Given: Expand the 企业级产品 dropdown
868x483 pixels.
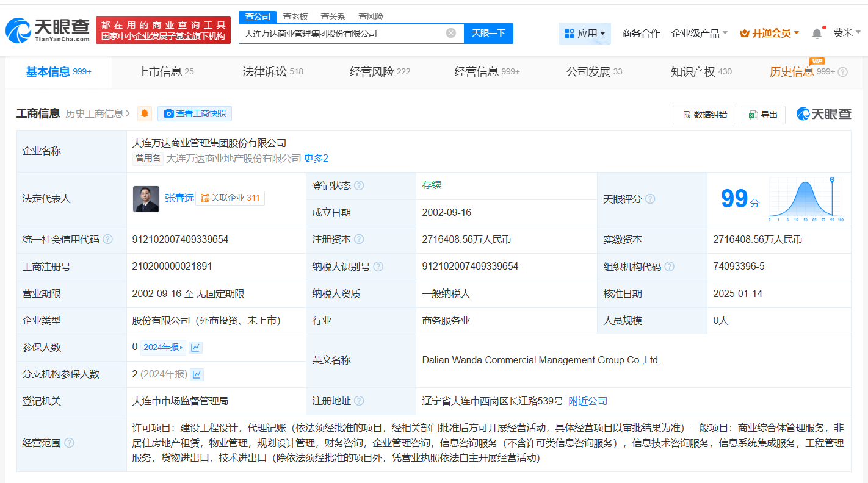Looking at the screenshot, I should (x=696, y=34).
